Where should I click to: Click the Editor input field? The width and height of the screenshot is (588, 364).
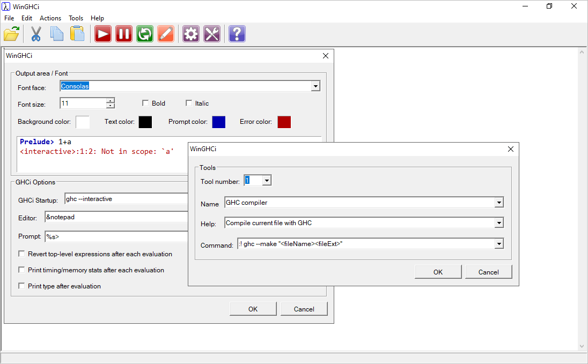click(116, 217)
